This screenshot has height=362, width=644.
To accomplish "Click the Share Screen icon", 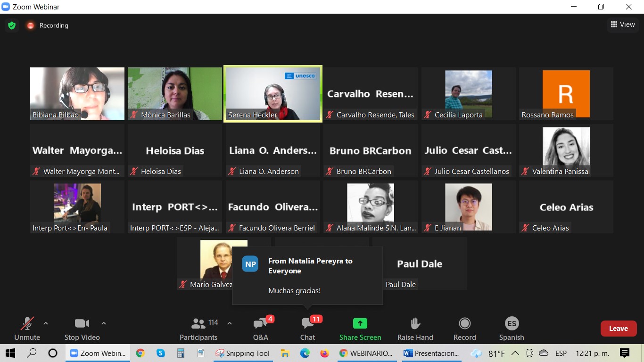I will pyautogui.click(x=360, y=328).
